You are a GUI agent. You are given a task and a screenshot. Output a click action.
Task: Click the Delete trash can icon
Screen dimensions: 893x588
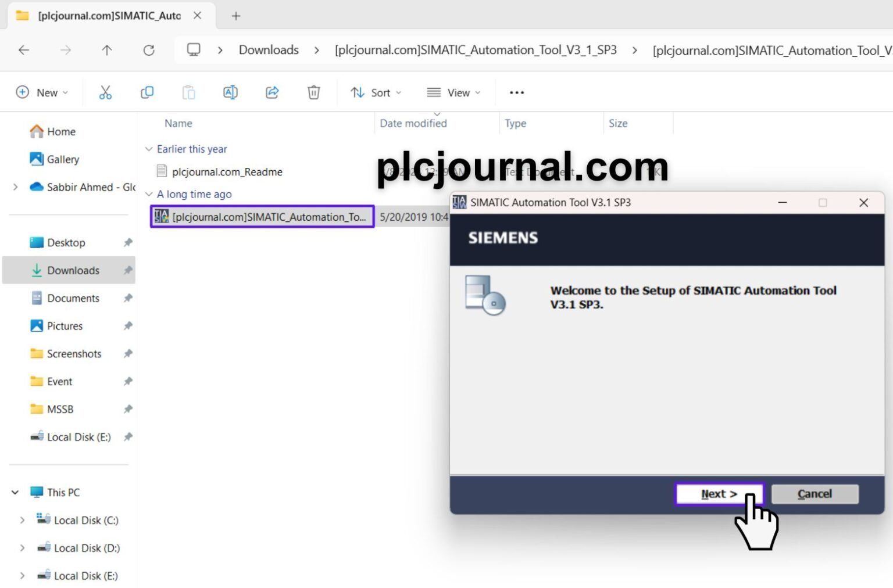tap(313, 92)
